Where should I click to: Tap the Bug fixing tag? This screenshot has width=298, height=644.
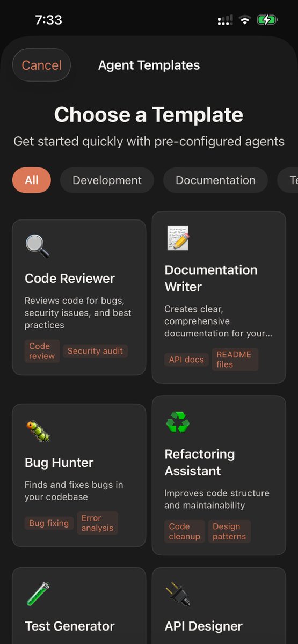(x=49, y=523)
